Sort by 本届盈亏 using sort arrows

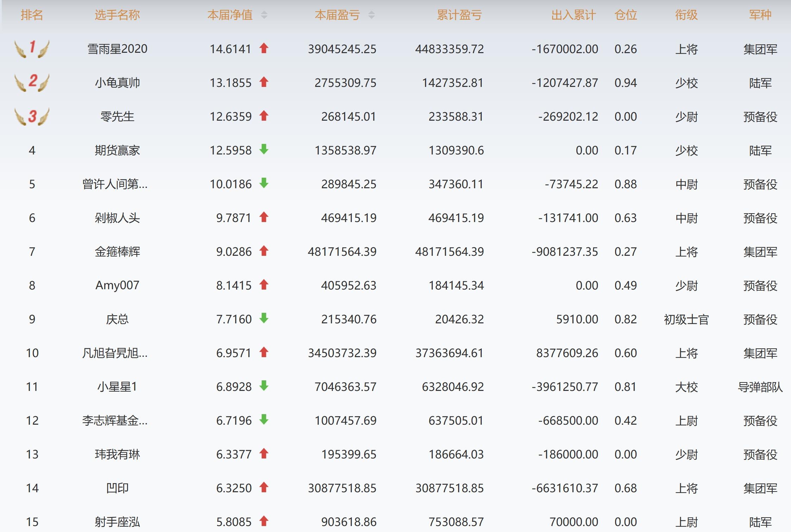372,15
